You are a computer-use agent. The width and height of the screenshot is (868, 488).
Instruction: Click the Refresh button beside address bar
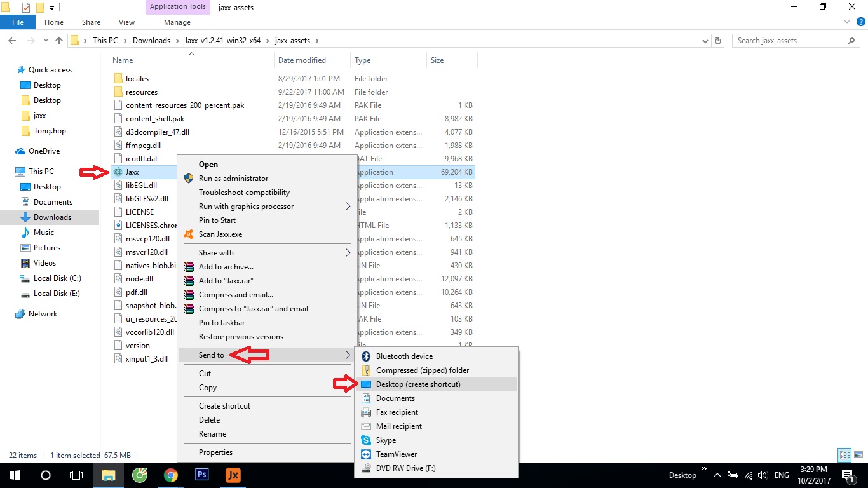[718, 41]
